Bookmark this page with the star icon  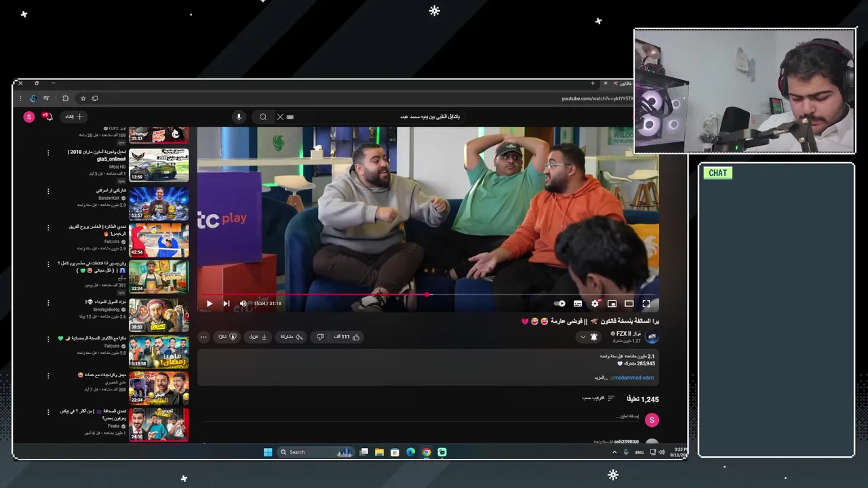click(83, 98)
